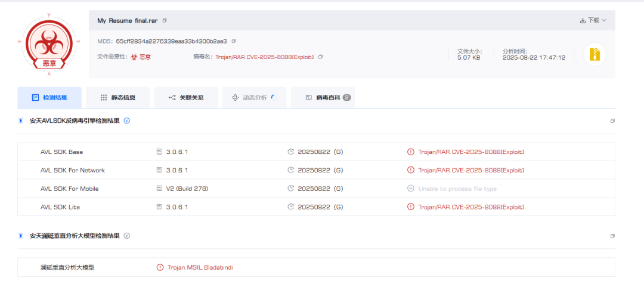644x284 pixels.
Task: Collapse the 澜砥 large model results section
Action: pyautogui.click(x=612, y=236)
